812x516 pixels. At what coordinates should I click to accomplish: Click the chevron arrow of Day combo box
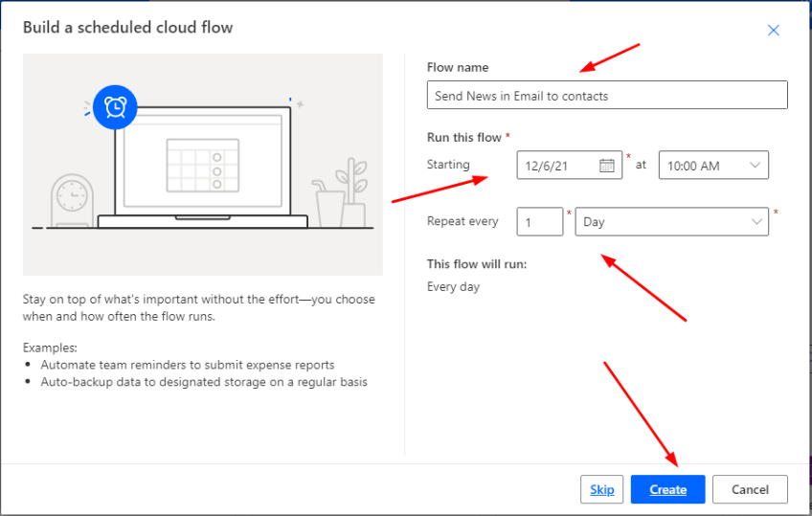[x=756, y=222]
